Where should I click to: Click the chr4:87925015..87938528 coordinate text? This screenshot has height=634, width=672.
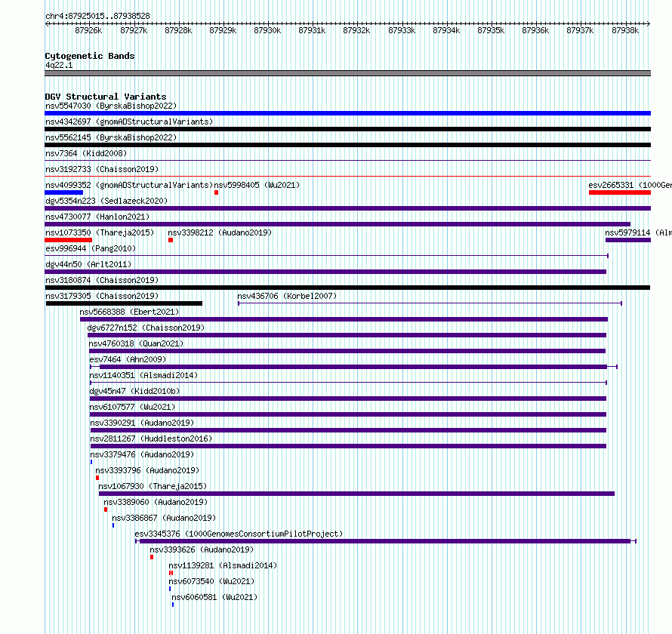pyautogui.click(x=97, y=16)
